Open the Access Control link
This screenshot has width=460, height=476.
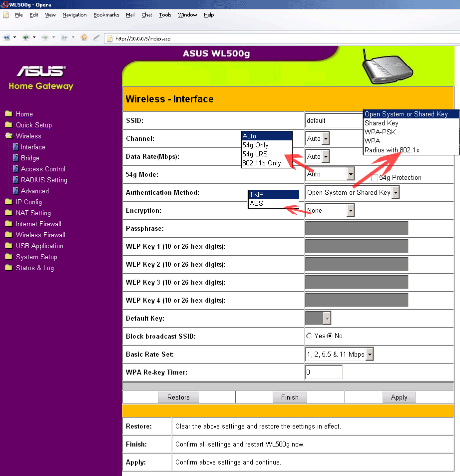pos(43,169)
